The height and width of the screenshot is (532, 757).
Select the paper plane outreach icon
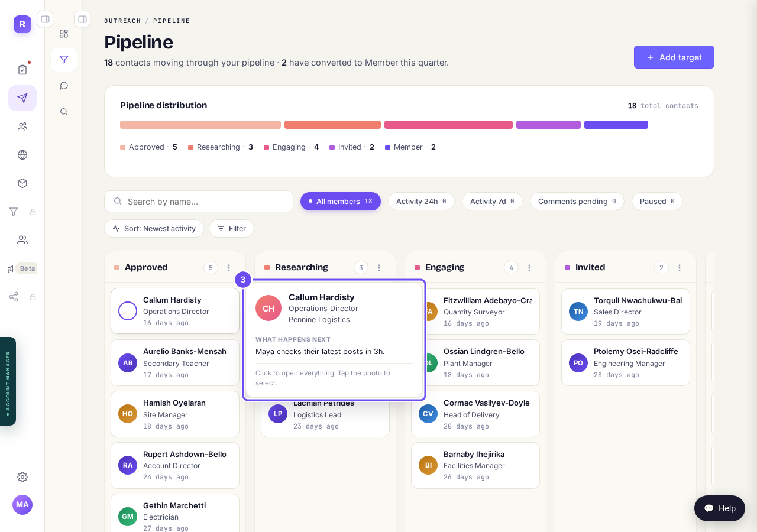(x=22, y=98)
